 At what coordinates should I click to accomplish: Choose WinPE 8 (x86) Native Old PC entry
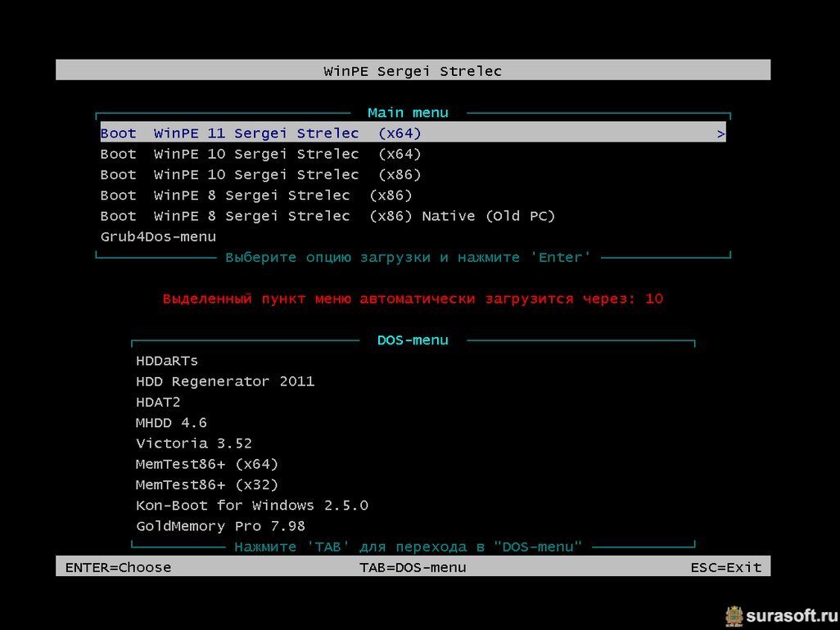pyautogui.click(x=327, y=216)
